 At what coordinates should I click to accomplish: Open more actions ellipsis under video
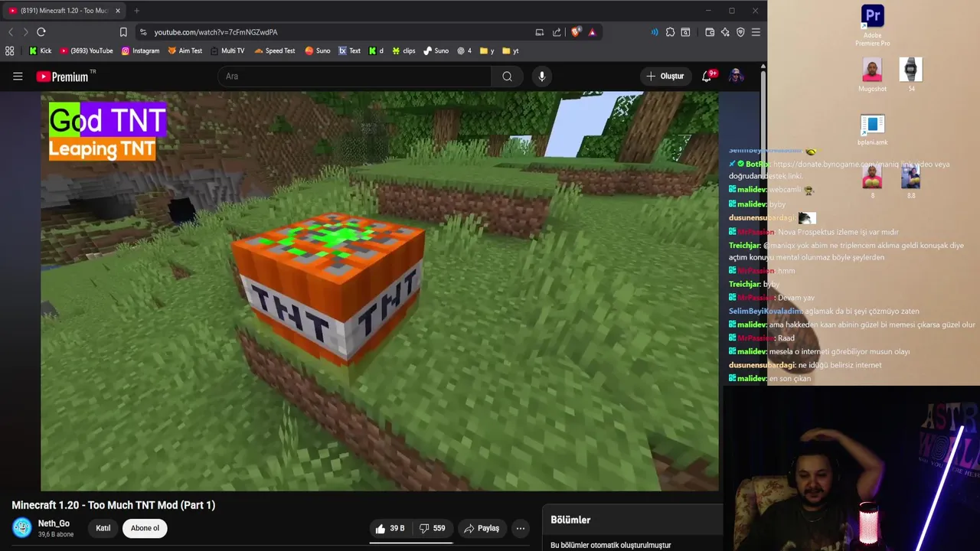click(521, 528)
